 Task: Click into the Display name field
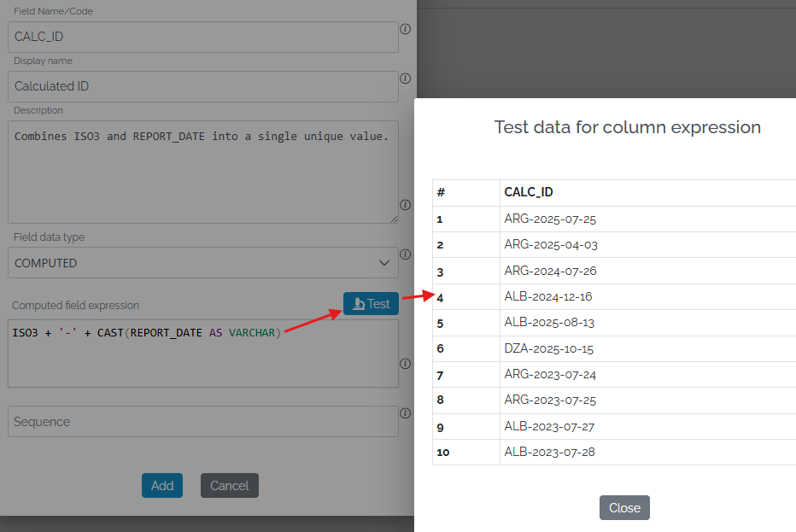pyautogui.click(x=202, y=86)
